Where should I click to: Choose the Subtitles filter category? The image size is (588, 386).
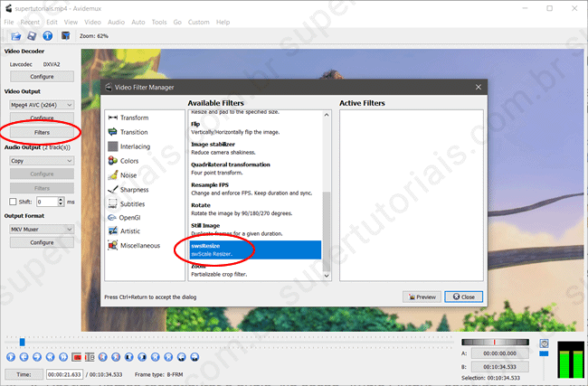click(x=133, y=203)
